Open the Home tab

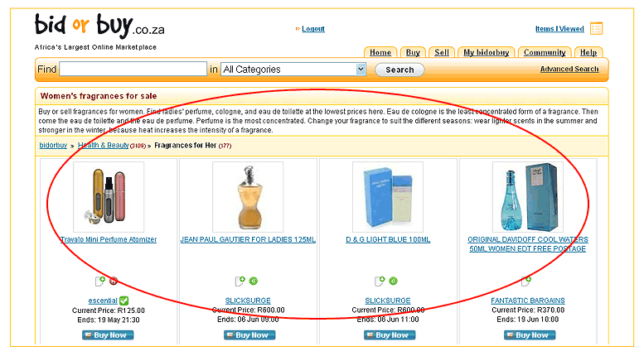click(x=380, y=52)
